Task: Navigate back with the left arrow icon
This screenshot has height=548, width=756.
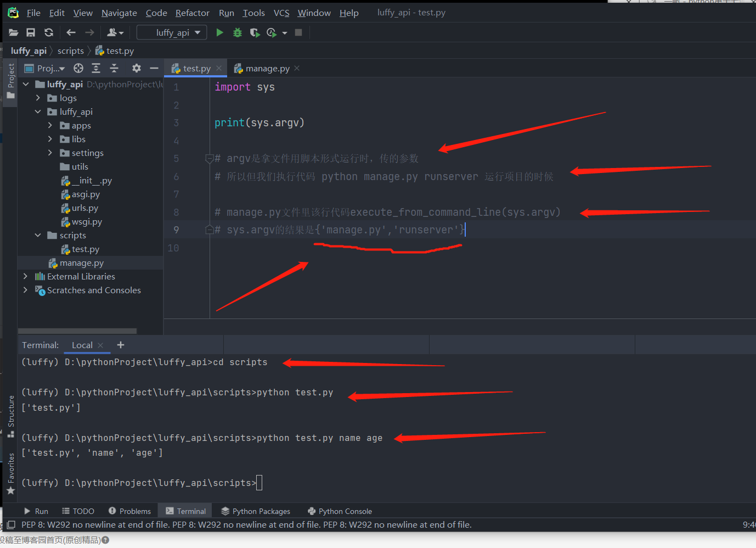Action: point(71,32)
